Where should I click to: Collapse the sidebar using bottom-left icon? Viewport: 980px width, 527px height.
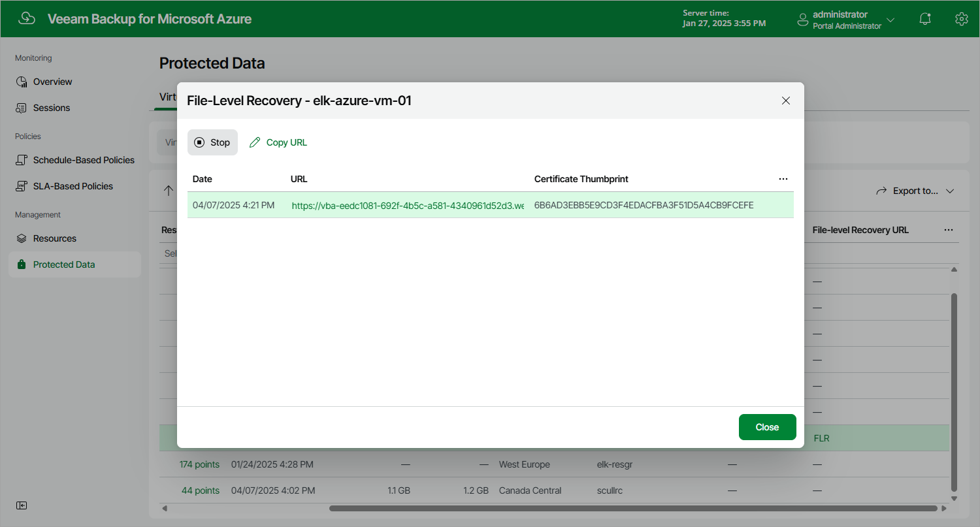(22, 505)
